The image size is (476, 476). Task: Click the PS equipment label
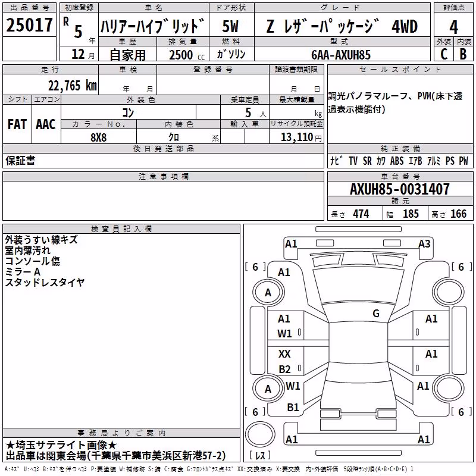tap(450, 161)
